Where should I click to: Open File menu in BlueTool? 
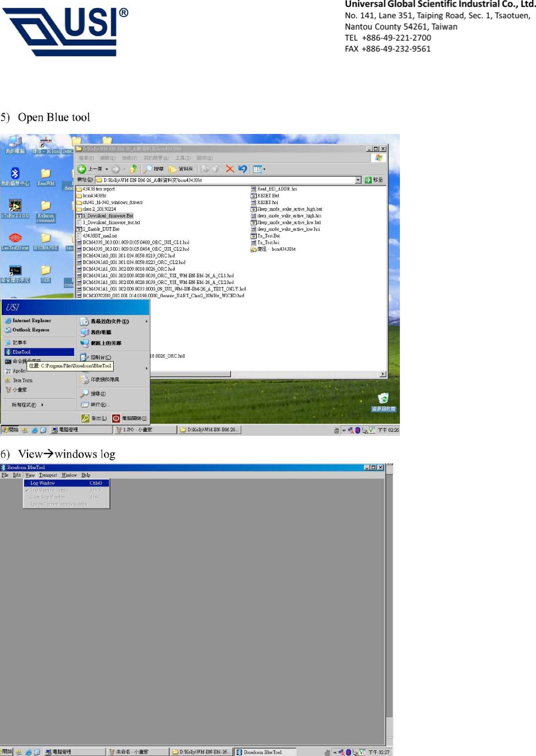(x=5, y=475)
